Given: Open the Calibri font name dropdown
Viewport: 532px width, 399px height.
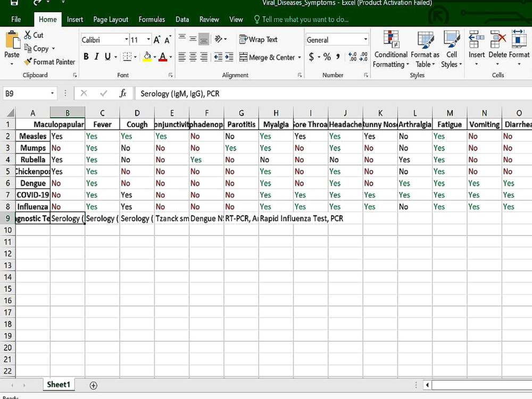Looking at the screenshot, I should point(127,39).
